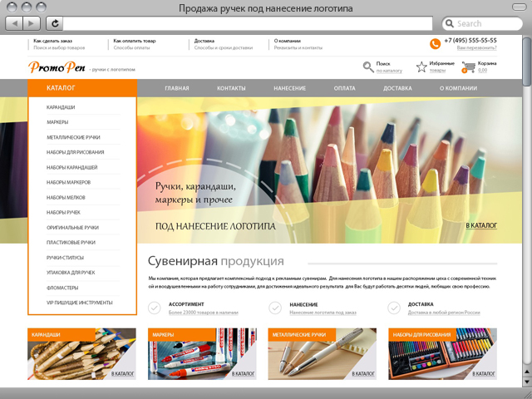Viewport: 532px width, 399px height.
Task: Click Вам перезвонить? callback link
Action: (x=476, y=48)
